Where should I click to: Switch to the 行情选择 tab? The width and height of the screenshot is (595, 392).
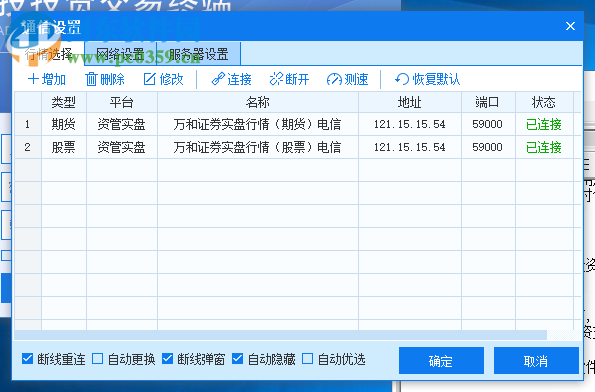tap(49, 54)
